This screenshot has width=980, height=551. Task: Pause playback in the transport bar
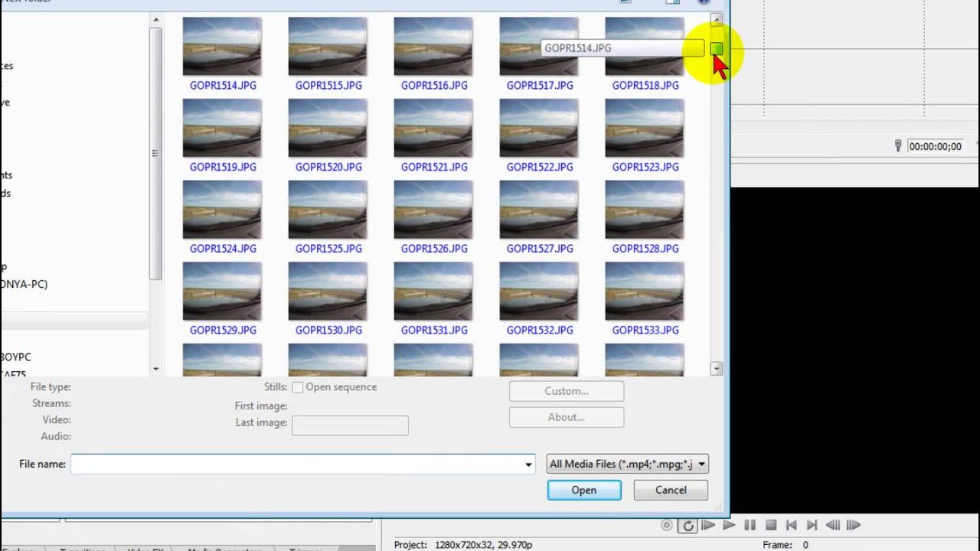(750, 525)
